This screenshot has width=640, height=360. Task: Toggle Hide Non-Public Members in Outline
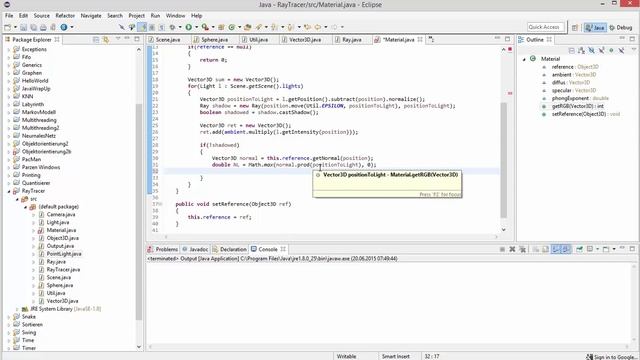pyautogui.click(x=611, y=50)
